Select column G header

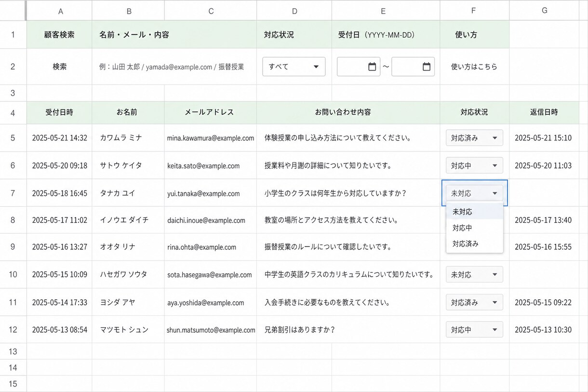[544, 11]
